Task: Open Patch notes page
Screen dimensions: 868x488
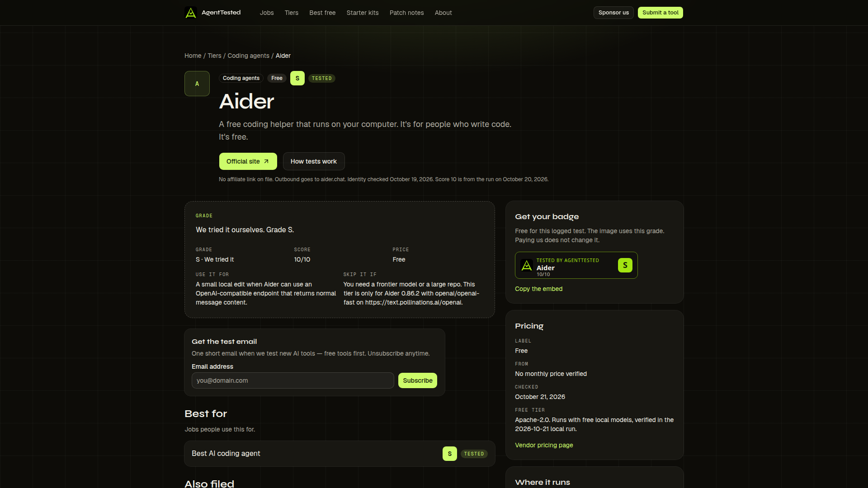Action: 407,13
